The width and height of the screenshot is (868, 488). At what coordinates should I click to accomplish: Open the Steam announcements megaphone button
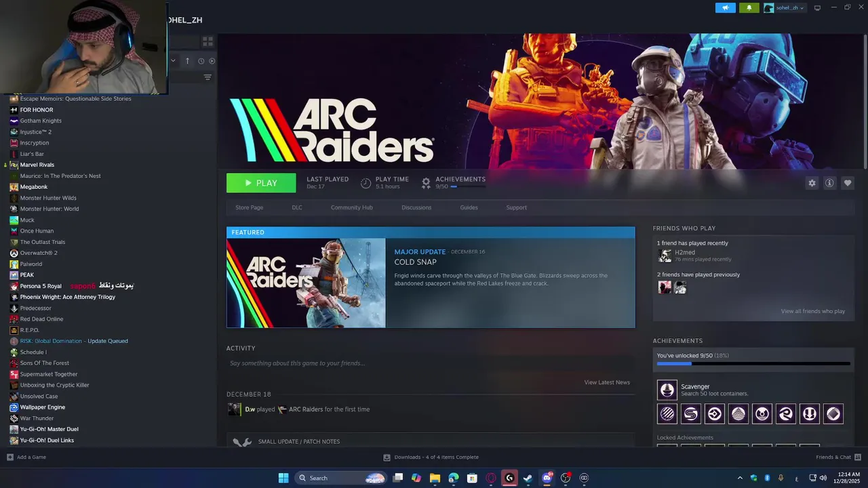725,7
